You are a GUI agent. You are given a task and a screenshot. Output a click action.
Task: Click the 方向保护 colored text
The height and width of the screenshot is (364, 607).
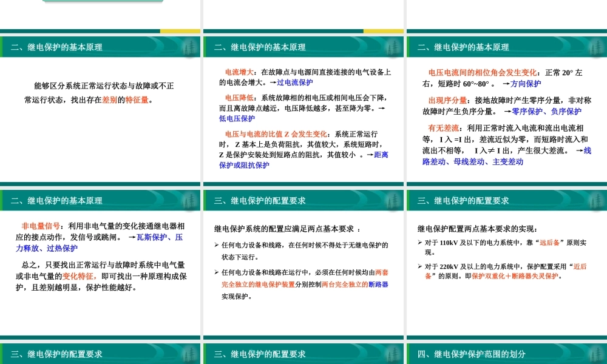pos(526,84)
